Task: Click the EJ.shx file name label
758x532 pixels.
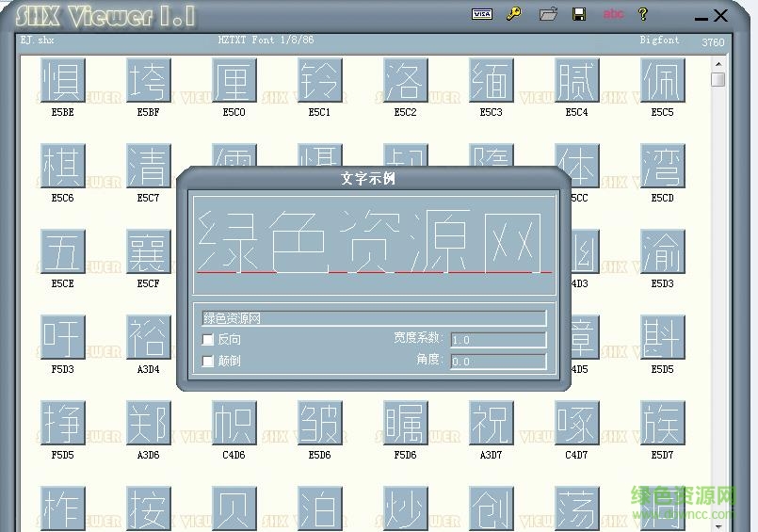Action: click(x=38, y=40)
